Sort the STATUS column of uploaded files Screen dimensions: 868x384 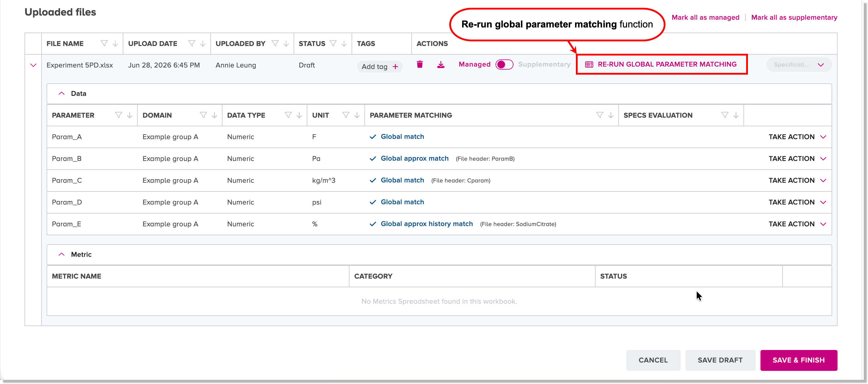pyautogui.click(x=344, y=44)
